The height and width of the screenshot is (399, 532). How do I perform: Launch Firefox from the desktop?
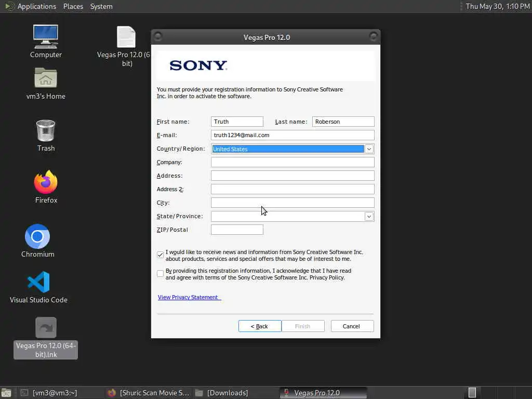pyautogui.click(x=46, y=187)
